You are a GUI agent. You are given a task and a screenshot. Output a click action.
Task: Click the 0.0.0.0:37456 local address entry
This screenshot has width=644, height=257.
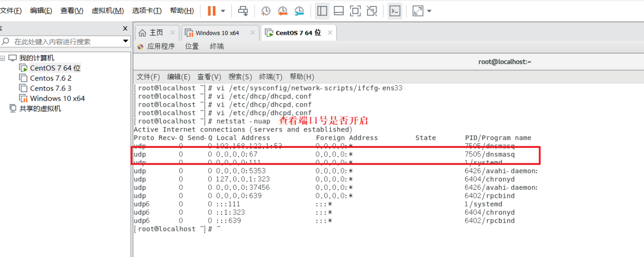tap(243, 187)
